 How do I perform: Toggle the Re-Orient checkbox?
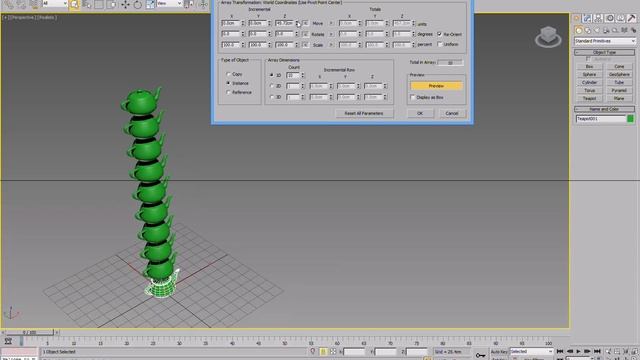pos(440,34)
